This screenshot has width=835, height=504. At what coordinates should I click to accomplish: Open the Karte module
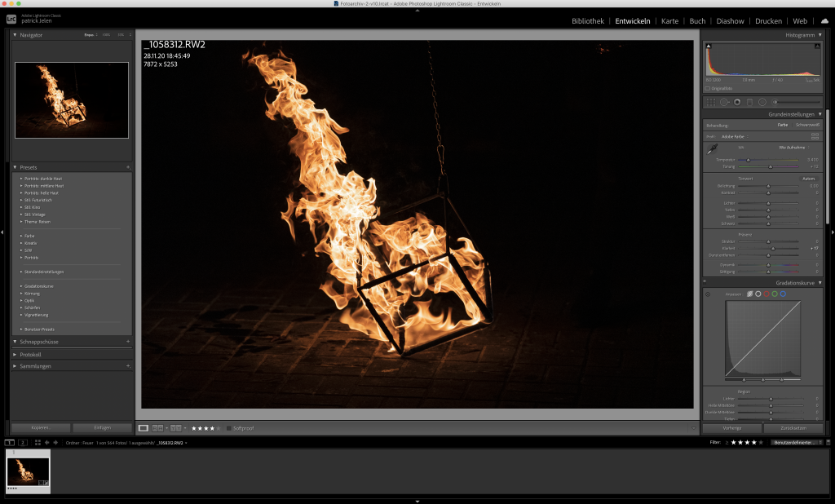[x=669, y=21]
